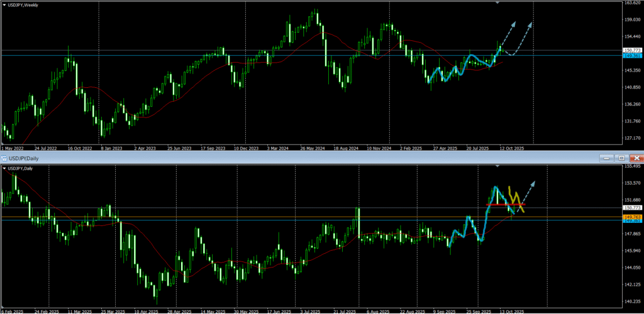Click the 12 Oct 2025 date on weekly axis

(512, 148)
